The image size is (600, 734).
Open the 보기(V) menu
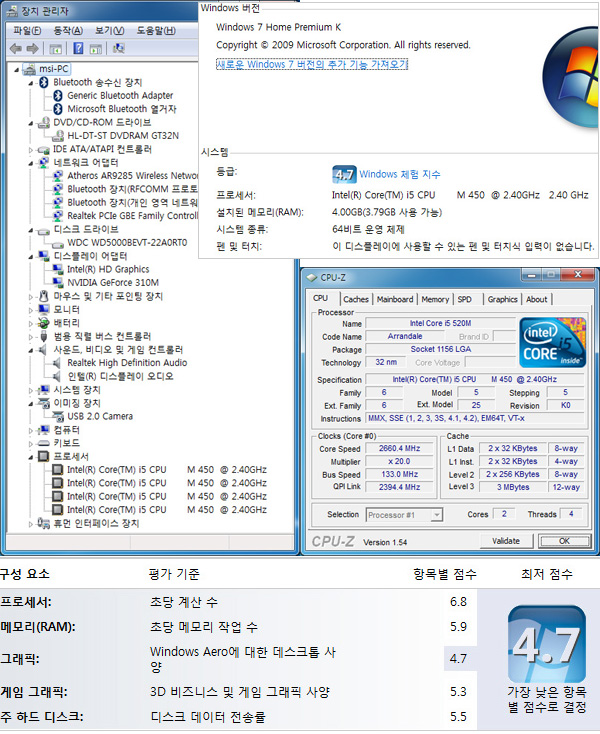[110, 31]
